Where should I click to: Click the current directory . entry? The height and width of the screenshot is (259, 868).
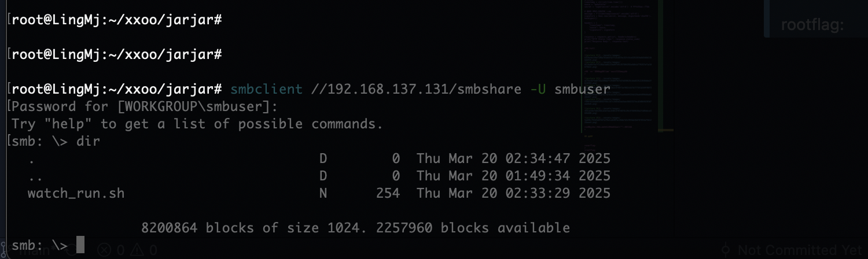coord(31,158)
